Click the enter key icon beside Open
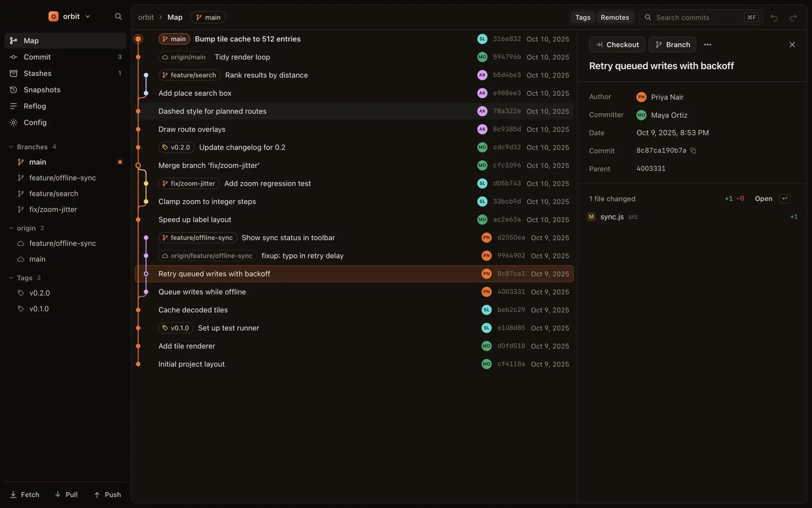This screenshot has height=508, width=812. pos(785,199)
